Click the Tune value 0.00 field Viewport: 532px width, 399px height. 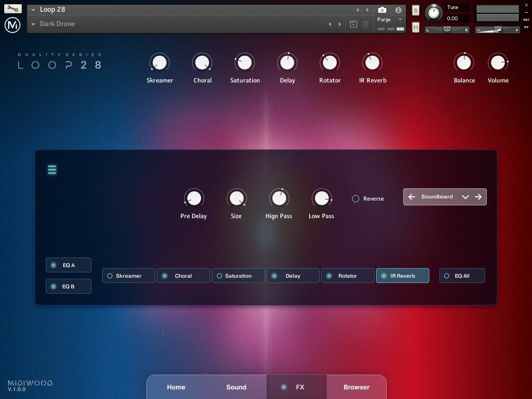click(458, 18)
